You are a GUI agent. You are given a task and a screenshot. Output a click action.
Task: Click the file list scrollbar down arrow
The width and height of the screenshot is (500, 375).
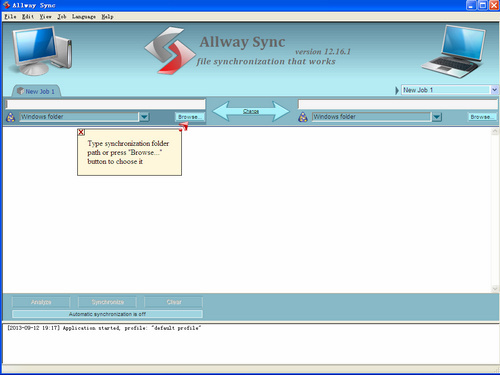[x=495, y=288]
